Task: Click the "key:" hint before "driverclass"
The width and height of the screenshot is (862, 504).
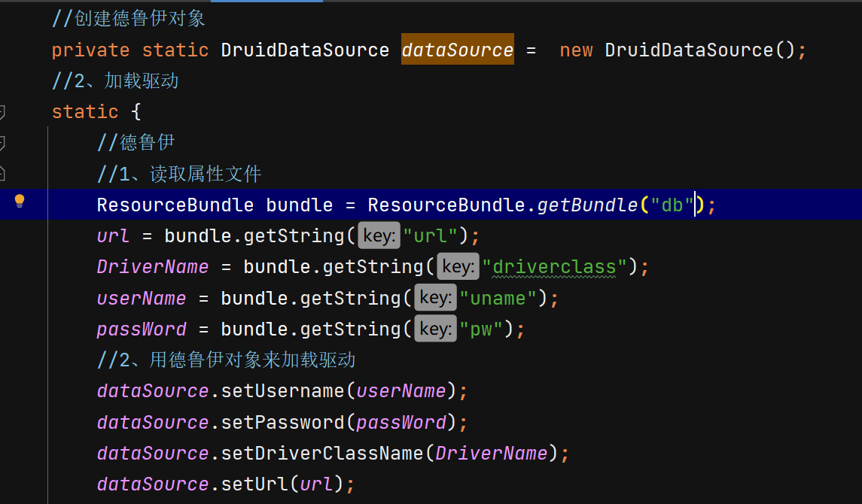Action: tap(458, 266)
